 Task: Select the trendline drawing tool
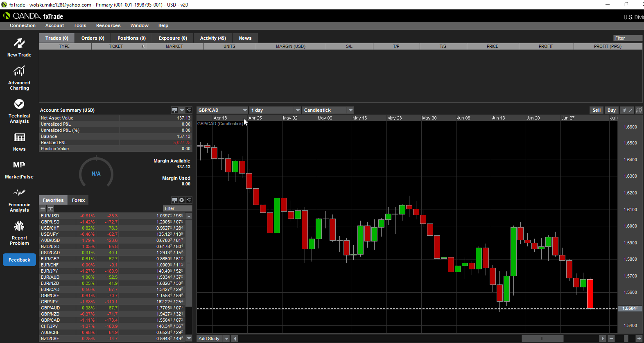(631, 110)
